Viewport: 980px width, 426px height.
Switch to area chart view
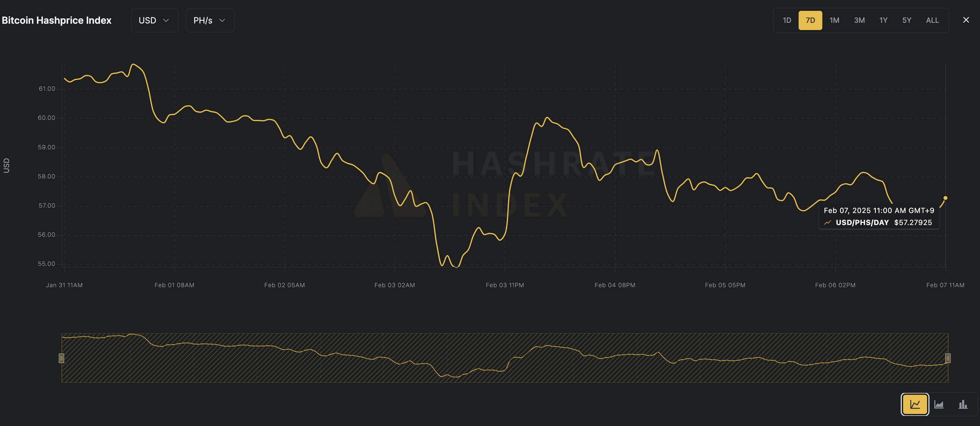point(939,404)
